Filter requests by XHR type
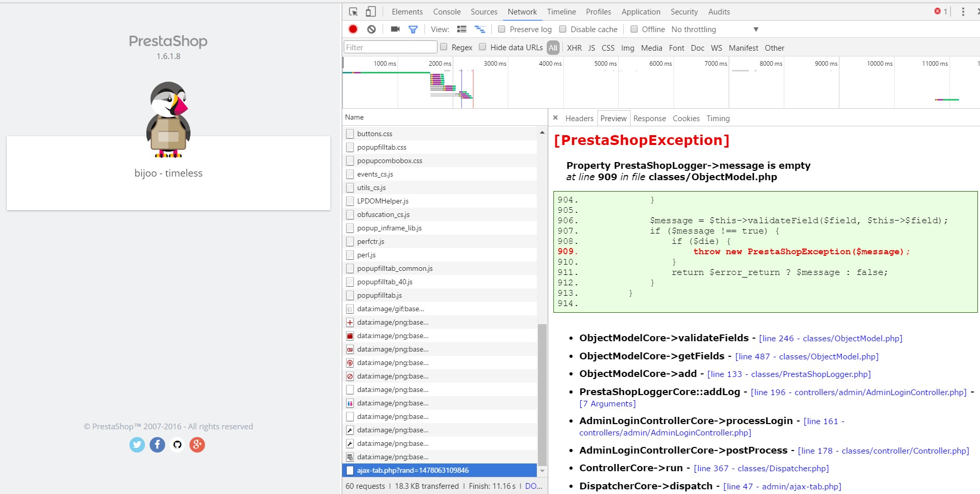The width and height of the screenshot is (980, 494). click(574, 48)
